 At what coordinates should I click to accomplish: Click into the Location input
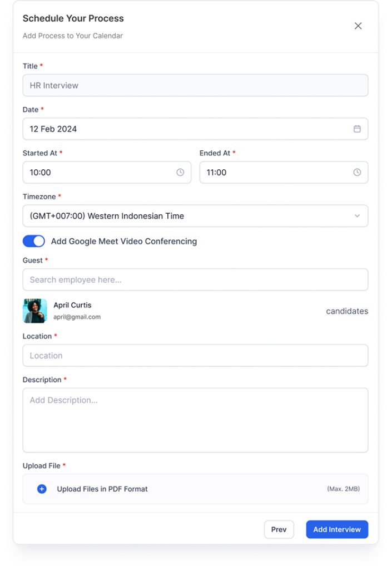(x=195, y=356)
